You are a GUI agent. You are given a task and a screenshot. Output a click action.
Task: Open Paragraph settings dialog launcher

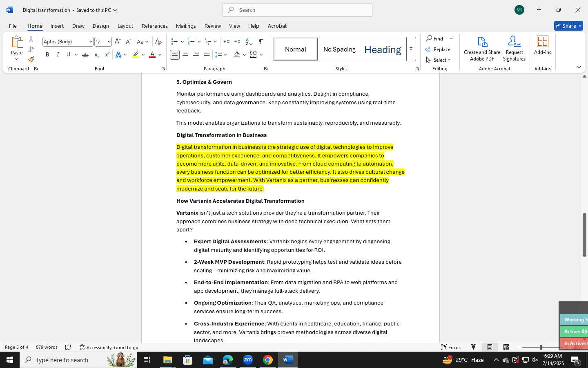[x=266, y=69]
